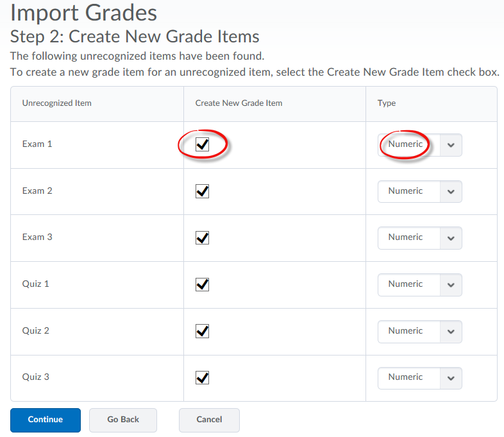
Task: Uncheck Create New Grade Item for Exam 1
Action: point(202,144)
